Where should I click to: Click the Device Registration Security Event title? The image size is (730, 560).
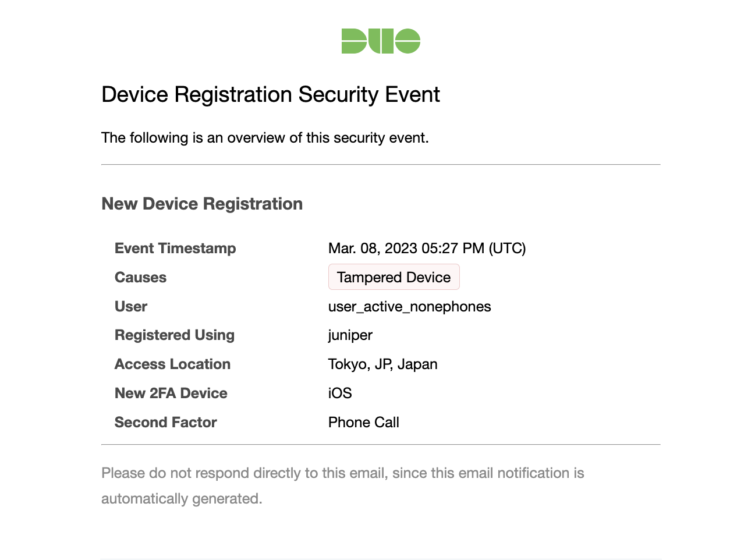click(271, 95)
